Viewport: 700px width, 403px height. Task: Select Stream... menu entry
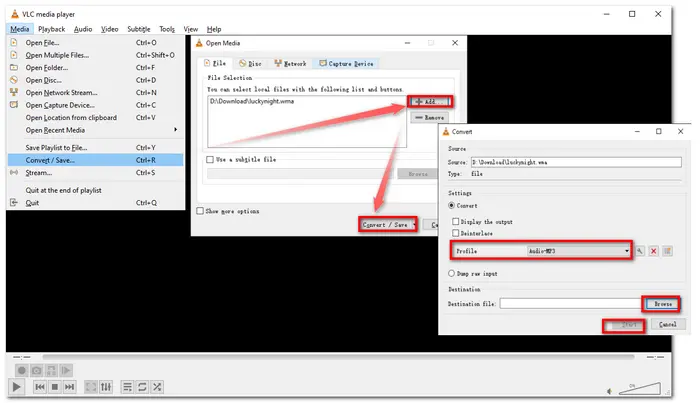(96, 172)
